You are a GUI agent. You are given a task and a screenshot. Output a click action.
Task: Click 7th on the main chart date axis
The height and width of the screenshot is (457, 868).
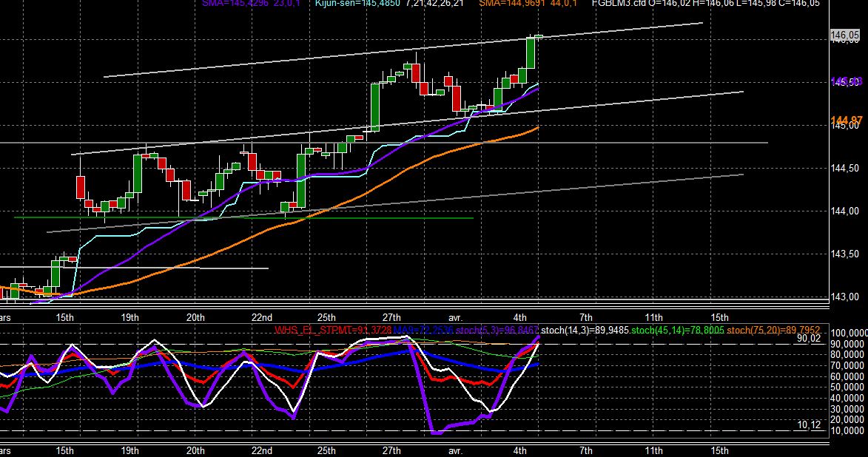coord(585,317)
